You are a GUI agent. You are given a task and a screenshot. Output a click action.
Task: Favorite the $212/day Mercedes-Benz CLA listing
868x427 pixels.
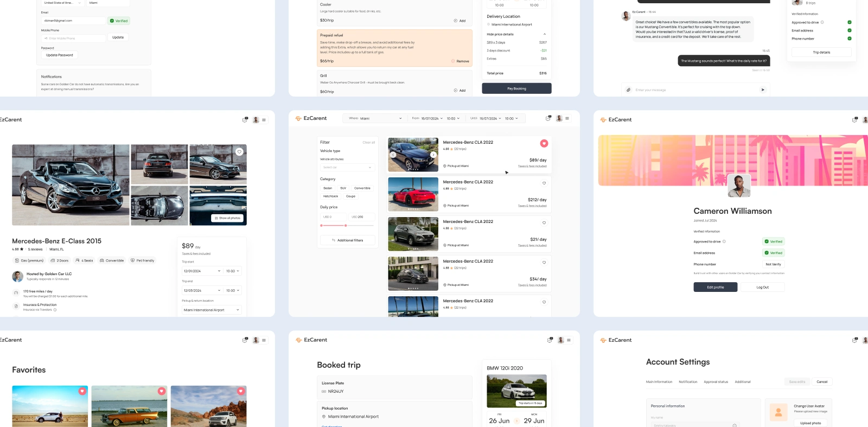click(544, 183)
